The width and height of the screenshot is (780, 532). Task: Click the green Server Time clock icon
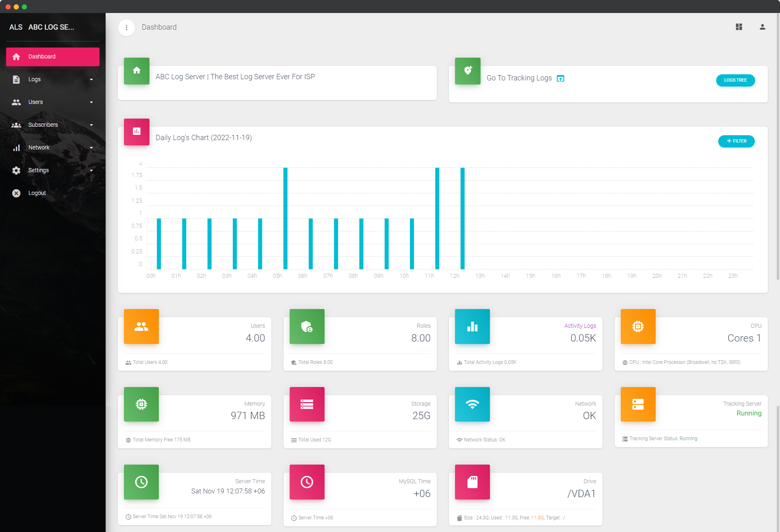[x=141, y=482]
